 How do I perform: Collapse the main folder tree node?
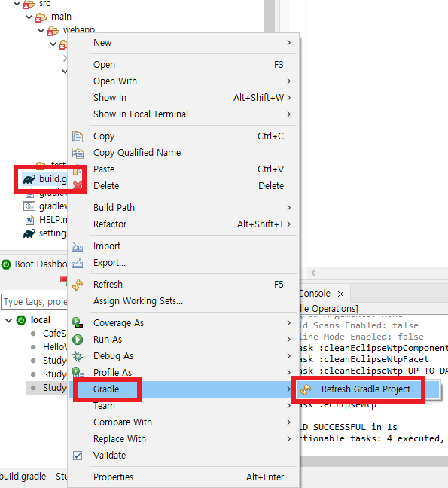tap(29, 17)
